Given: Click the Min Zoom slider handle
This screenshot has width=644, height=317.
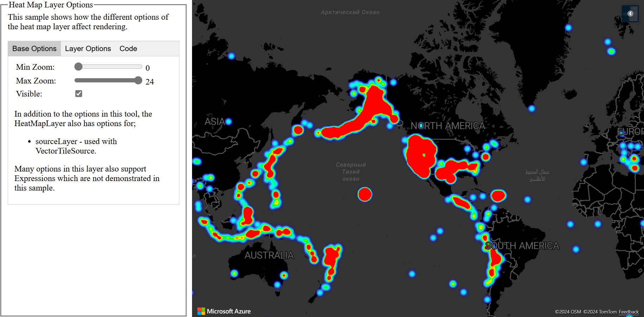Looking at the screenshot, I should coord(78,66).
